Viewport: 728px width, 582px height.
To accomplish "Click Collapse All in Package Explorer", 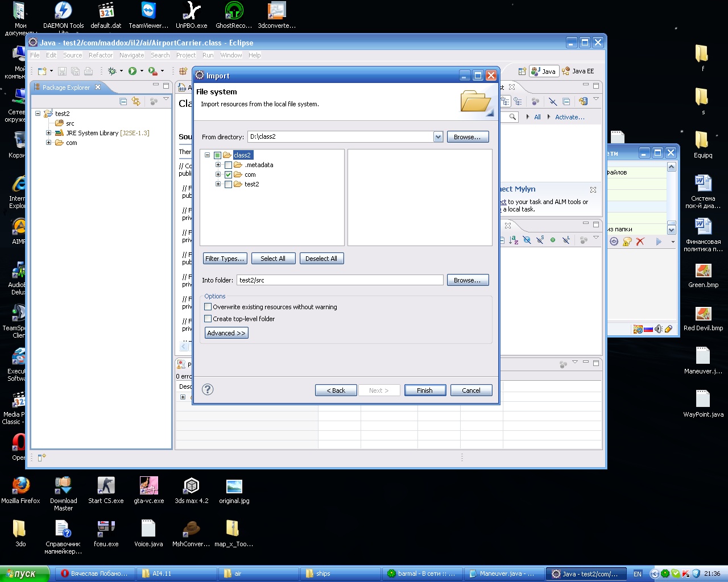I will pyautogui.click(x=123, y=101).
